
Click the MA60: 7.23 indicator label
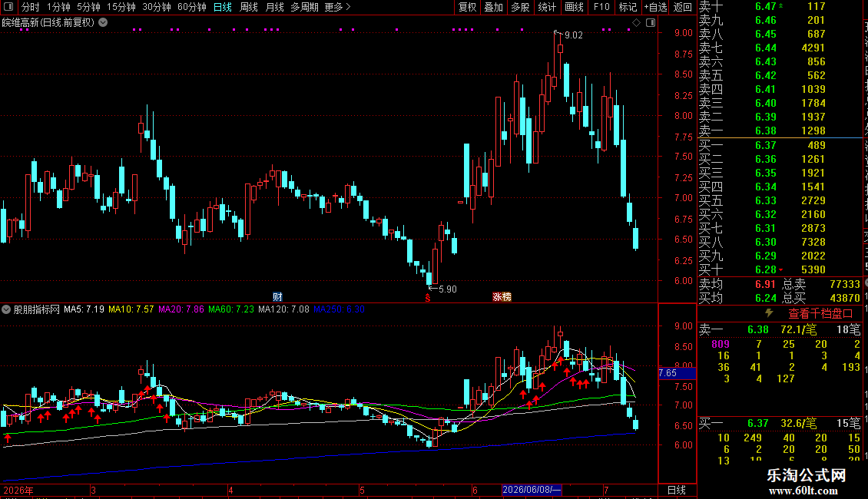[x=231, y=309]
